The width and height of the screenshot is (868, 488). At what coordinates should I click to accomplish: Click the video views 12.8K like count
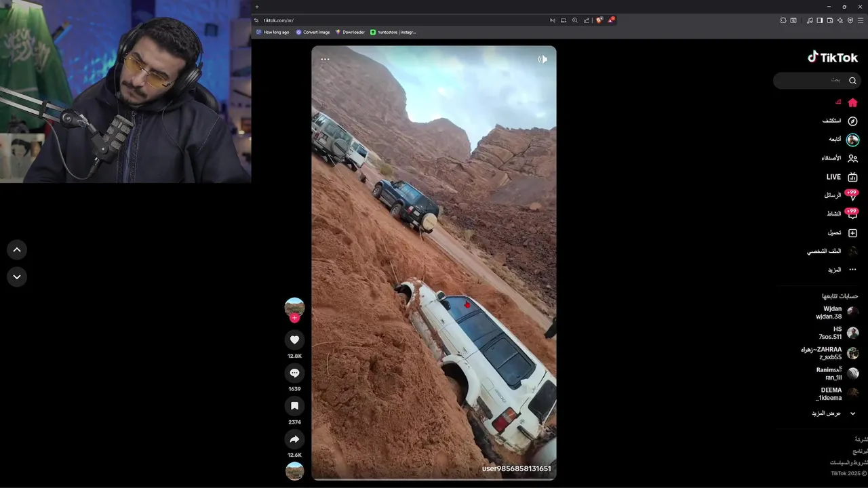tap(294, 356)
